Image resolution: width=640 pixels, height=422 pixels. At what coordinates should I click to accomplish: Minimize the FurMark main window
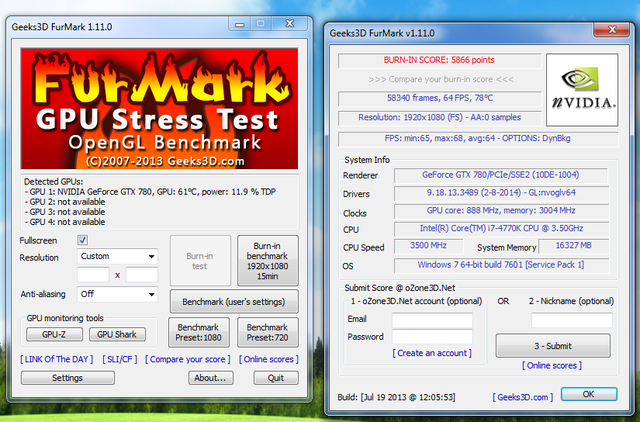(x=240, y=24)
